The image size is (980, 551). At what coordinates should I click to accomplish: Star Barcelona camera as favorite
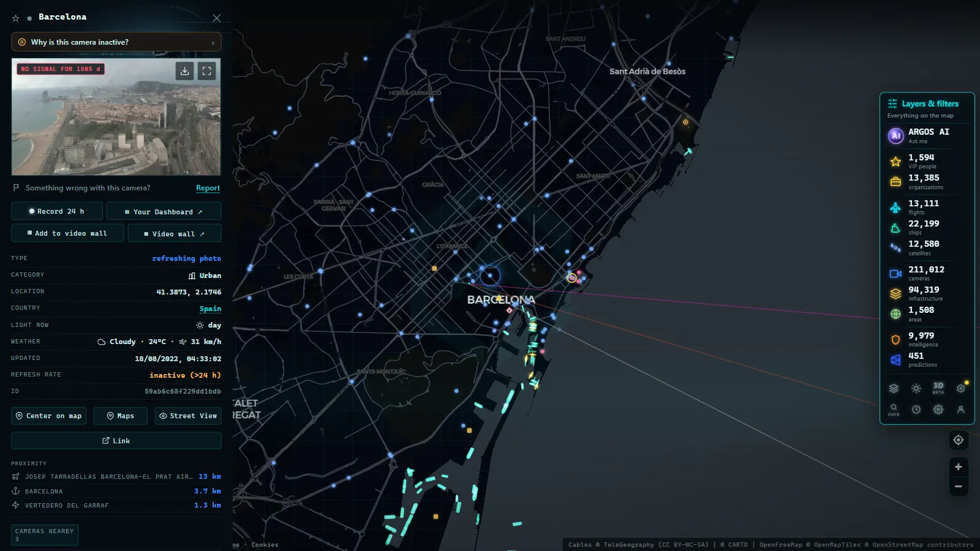16,18
